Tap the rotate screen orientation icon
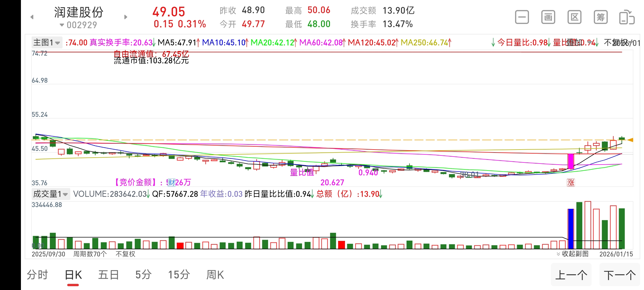 [x=627, y=17]
